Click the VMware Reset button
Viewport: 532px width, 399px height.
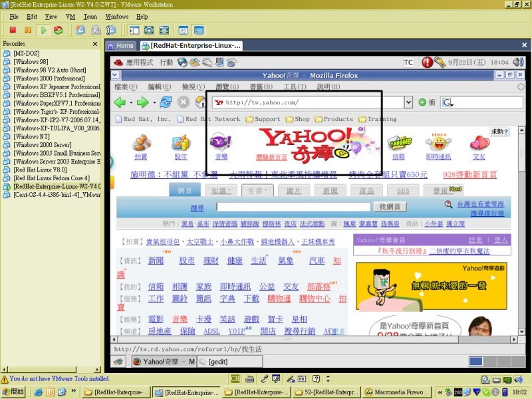(59, 30)
